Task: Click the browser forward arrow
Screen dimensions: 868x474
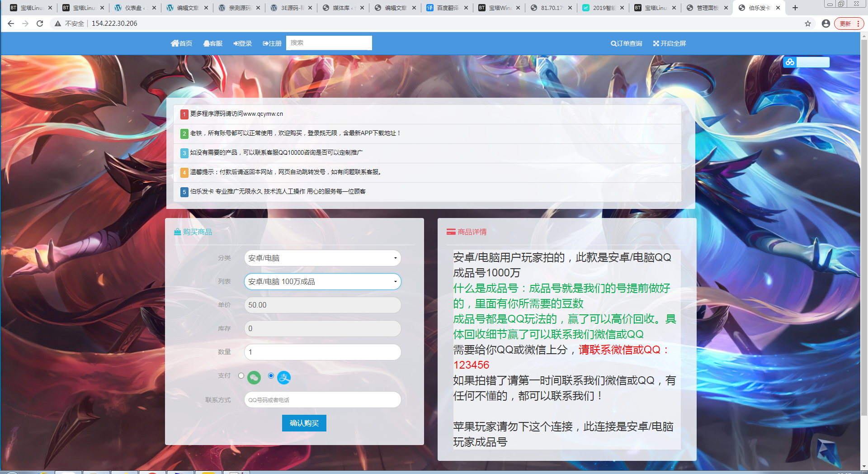Action: coord(25,24)
